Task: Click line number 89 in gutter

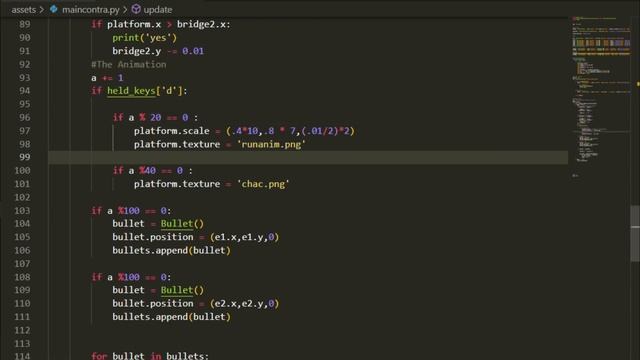Action: tap(24, 24)
